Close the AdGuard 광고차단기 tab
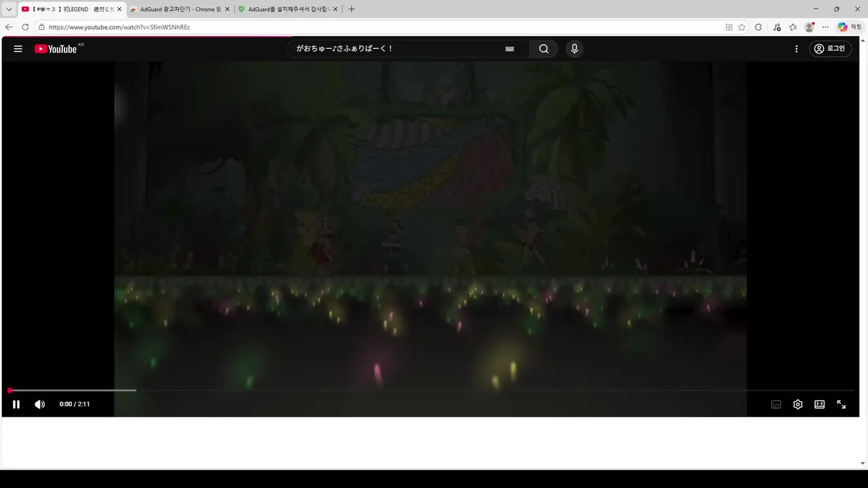Viewport: 868px width, 488px height. 227,9
